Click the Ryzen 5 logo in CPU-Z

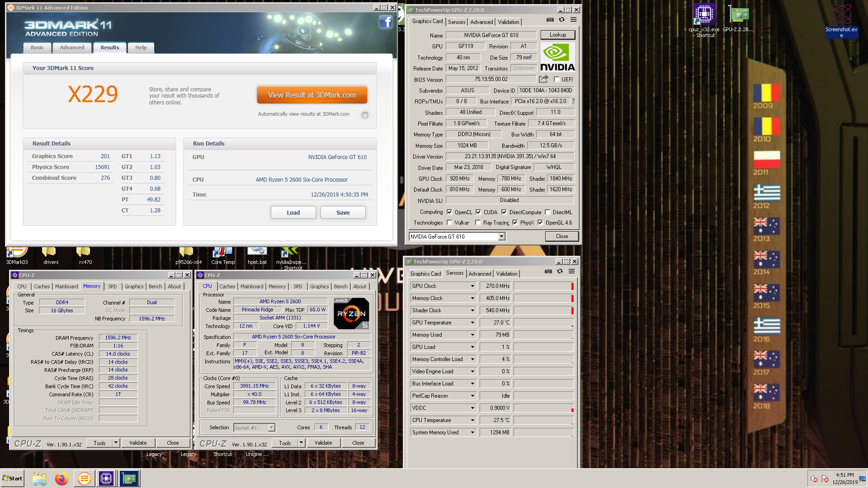tap(351, 313)
